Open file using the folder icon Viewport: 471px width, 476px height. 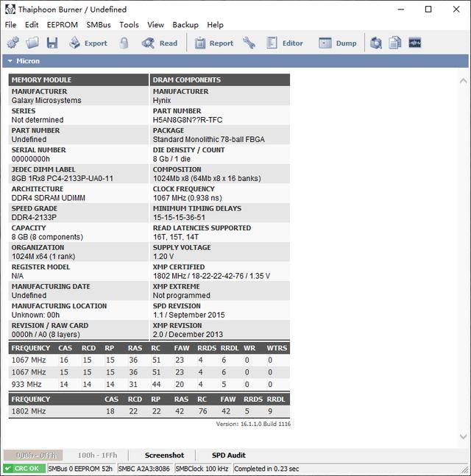pyautogui.click(x=32, y=43)
